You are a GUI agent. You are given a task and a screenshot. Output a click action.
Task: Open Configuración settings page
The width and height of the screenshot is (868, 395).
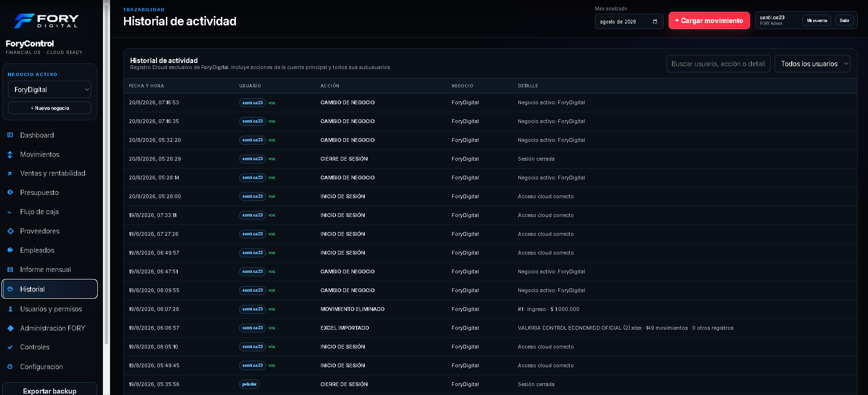click(49, 367)
